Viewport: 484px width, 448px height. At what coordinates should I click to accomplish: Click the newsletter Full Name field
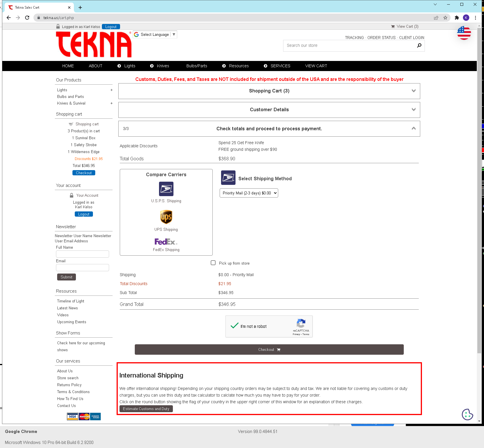[x=83, y=254]
